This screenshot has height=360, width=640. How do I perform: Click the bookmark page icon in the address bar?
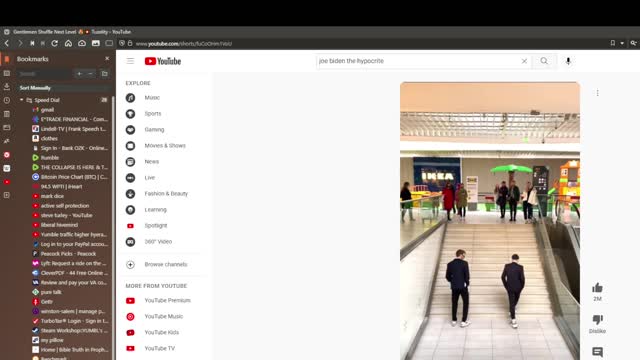(613, 43)
